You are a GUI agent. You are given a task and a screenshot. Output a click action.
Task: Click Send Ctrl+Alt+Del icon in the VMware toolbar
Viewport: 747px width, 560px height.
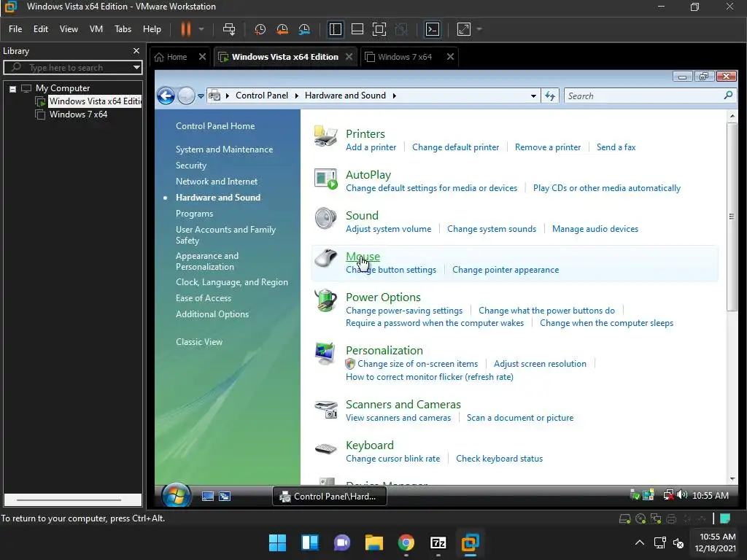(229, 29)
